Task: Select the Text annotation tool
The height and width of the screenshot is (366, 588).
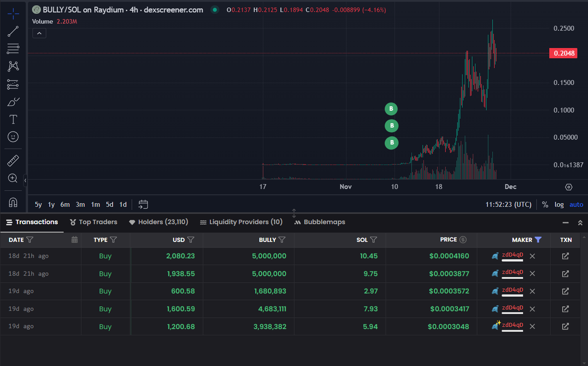Action: point(13,120)
